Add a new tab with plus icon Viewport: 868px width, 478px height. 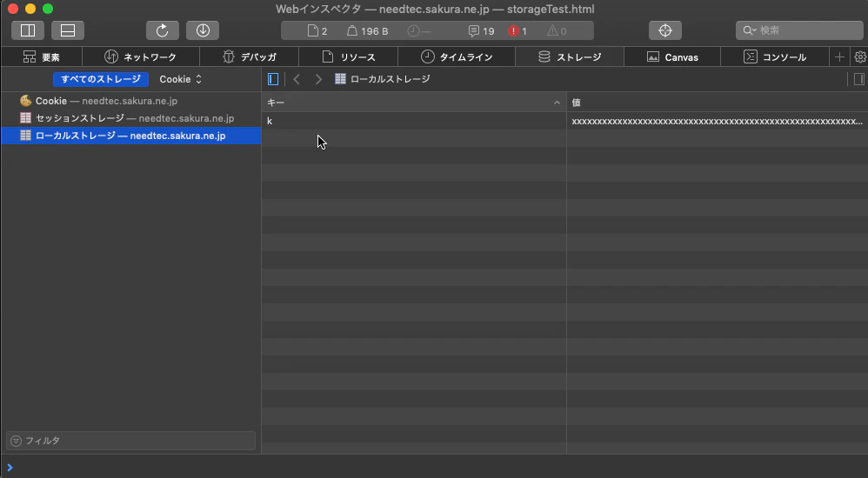(840, 57)
